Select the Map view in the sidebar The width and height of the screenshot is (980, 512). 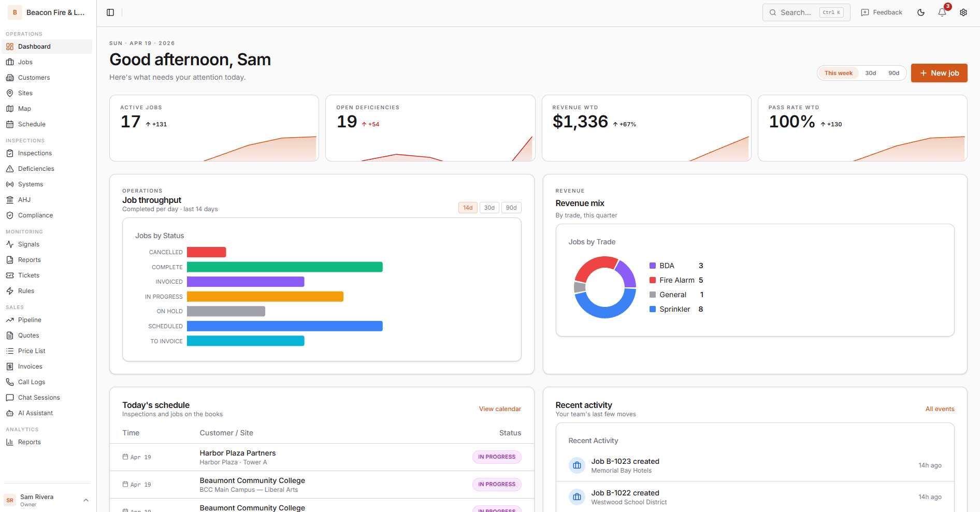24,108
